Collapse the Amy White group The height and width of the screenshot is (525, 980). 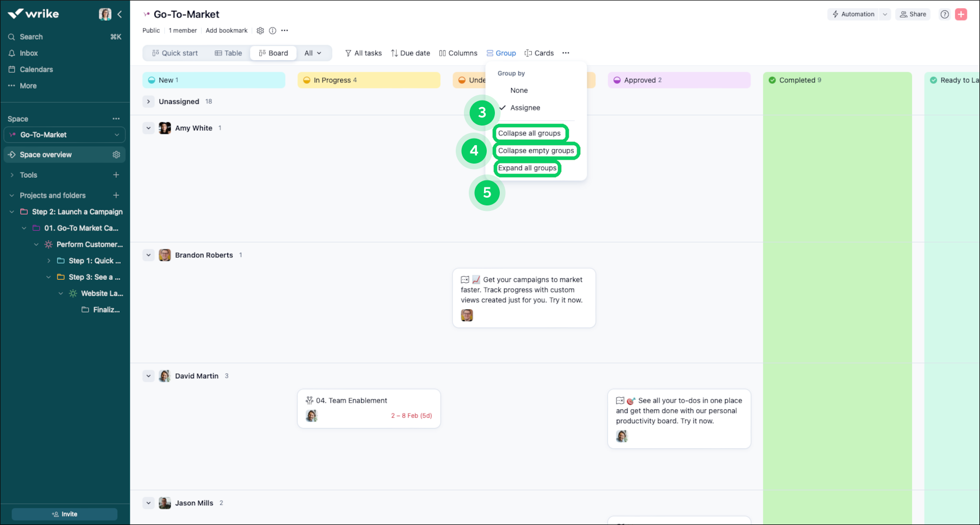click(148, 128)
